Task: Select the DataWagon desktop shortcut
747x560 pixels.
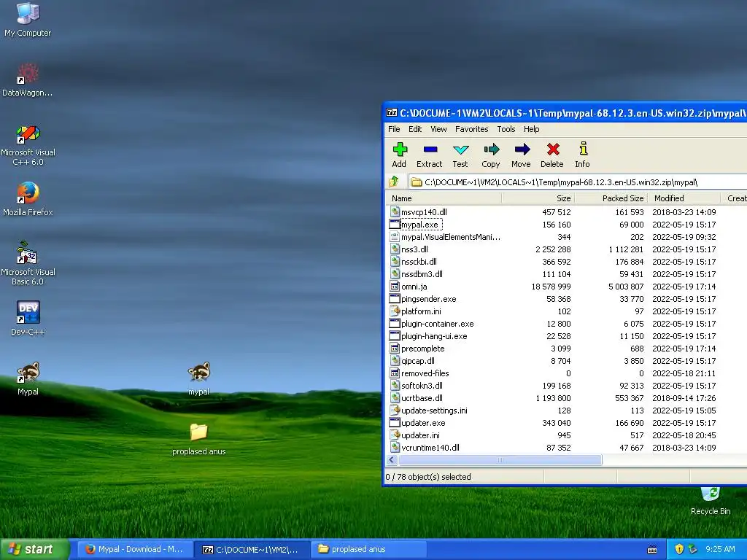Action: click(x=28, y=80)
